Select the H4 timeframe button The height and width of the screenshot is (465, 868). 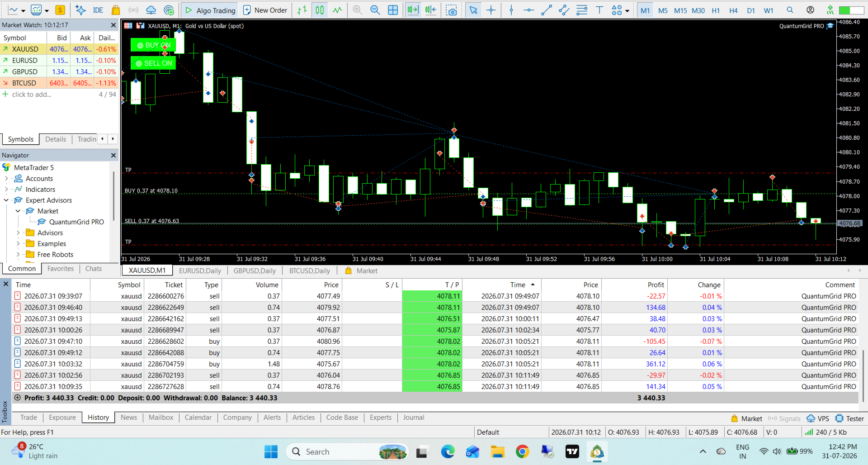[x=733, y=10]
